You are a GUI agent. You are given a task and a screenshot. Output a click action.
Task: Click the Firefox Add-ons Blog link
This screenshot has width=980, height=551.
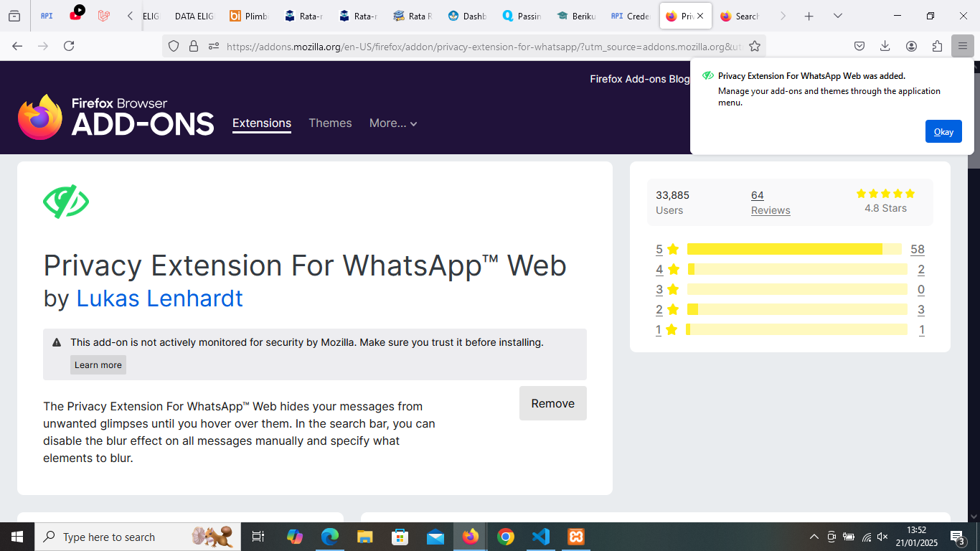click(x=639, y=79)
